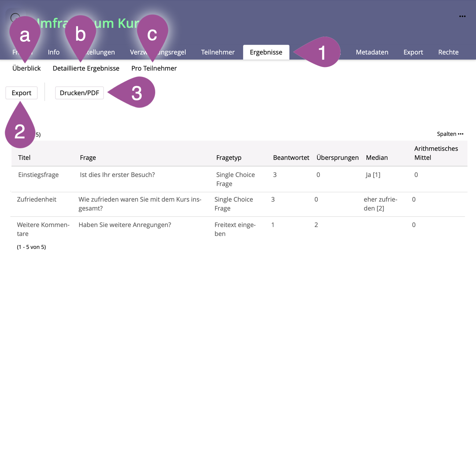Click the survey object icon beside the title
The height and width of the screenshot is (476, 476).
15,18
